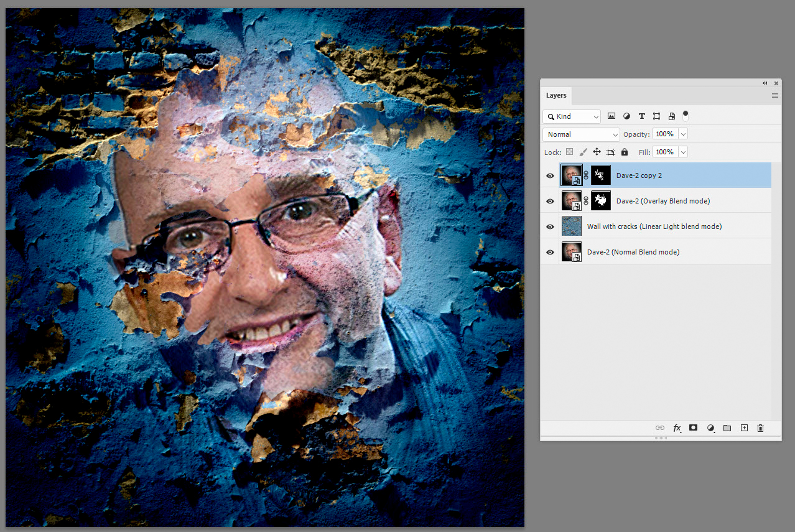This screenshot has width=795, height=532.
Task: Filter layers by type using the Text icon
Action: [x=641, y=116]
